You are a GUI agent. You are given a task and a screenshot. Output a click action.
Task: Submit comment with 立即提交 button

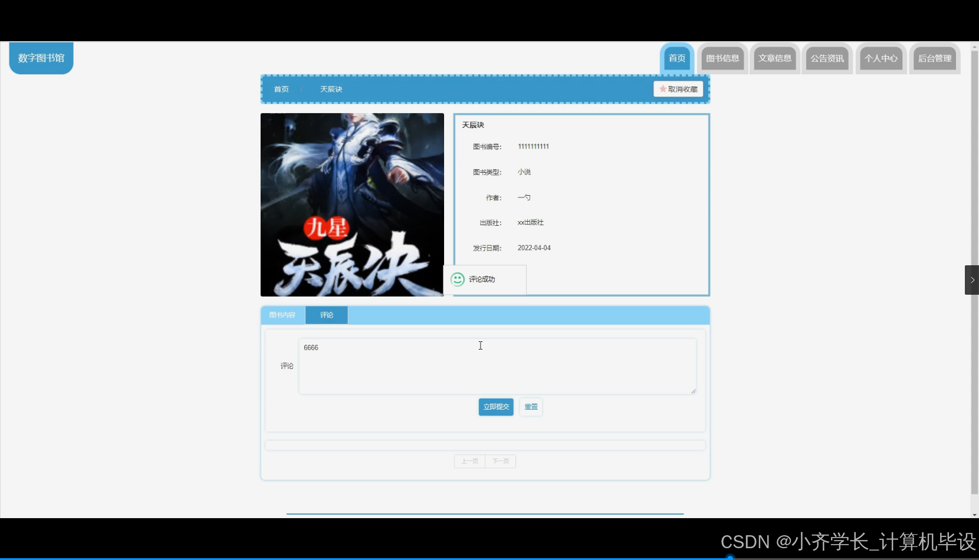click(496, 407)
